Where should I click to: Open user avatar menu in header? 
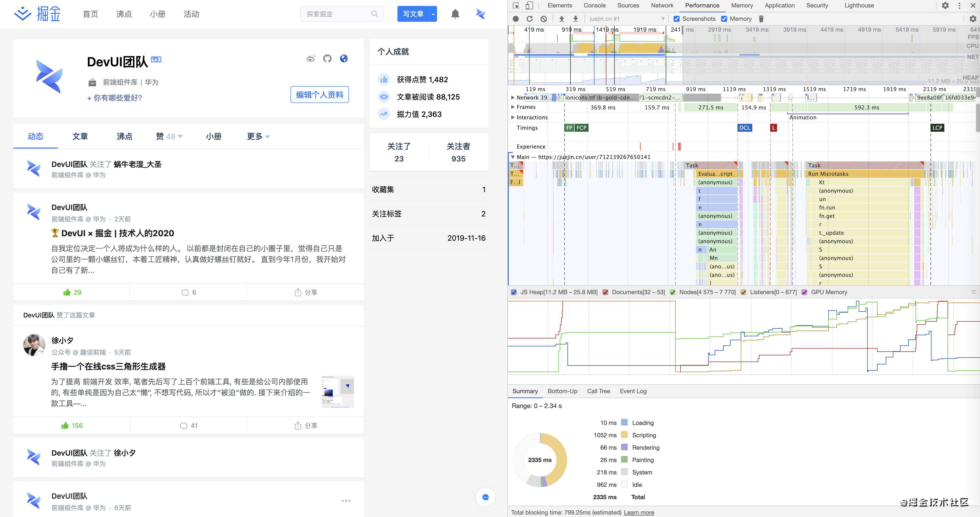[x=481, y=14]
